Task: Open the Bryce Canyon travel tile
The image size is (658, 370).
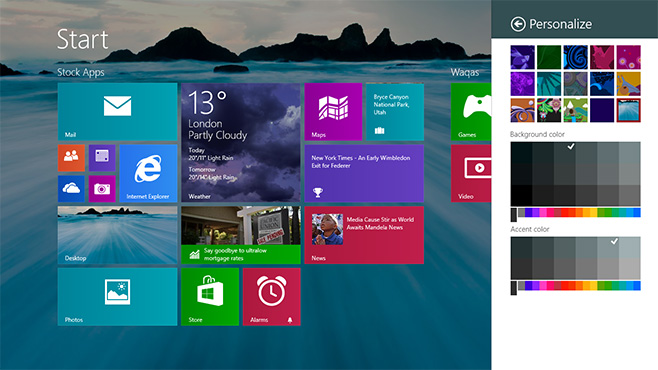Action: [395, 112]
